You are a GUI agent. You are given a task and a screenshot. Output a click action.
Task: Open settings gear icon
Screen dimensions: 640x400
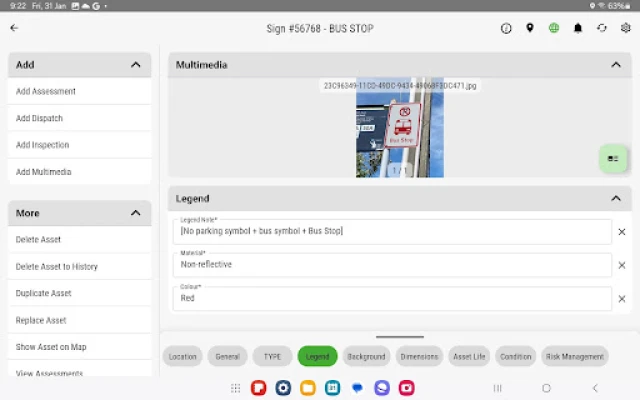pos(626,28)
